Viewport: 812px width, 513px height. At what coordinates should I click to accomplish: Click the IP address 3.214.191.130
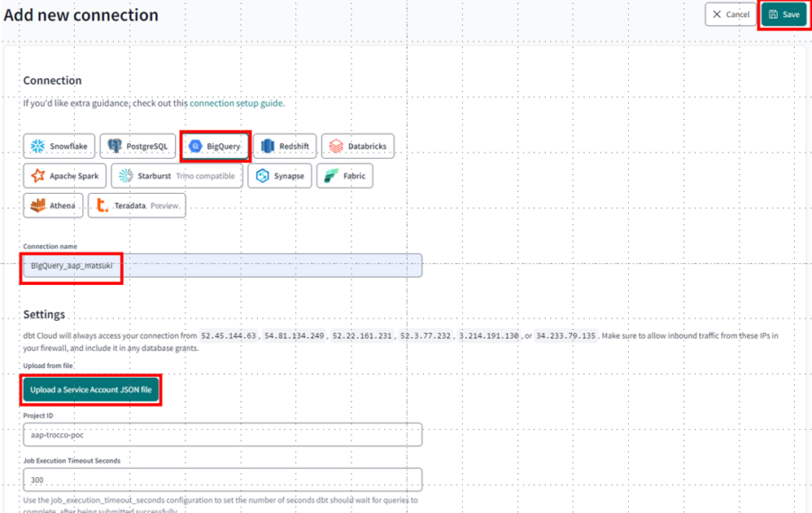tap(489, 336)
